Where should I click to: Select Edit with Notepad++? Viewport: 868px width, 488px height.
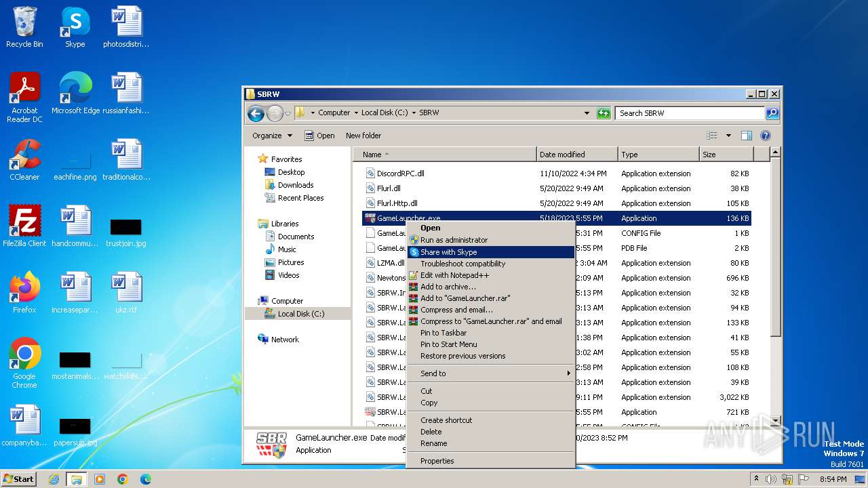point(490,275)
